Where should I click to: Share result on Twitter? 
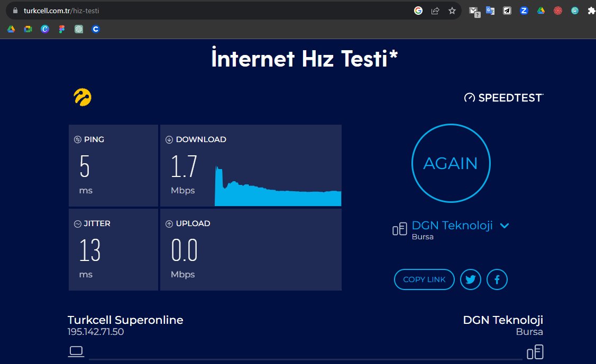coord(471,279)
